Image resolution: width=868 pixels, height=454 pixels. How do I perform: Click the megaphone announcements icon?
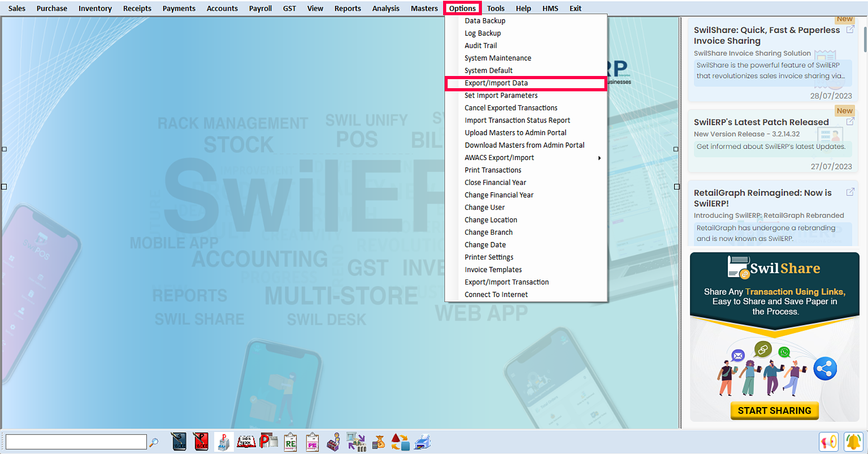829,442
